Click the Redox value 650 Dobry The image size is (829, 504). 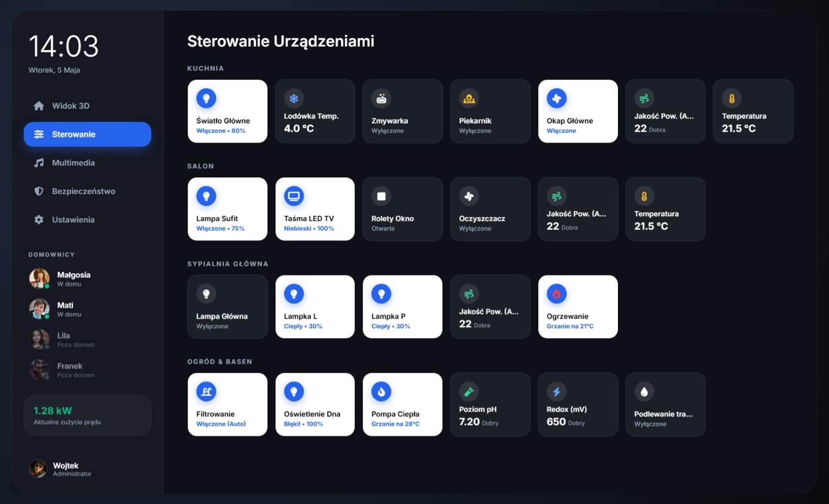[x=566, y=422]
